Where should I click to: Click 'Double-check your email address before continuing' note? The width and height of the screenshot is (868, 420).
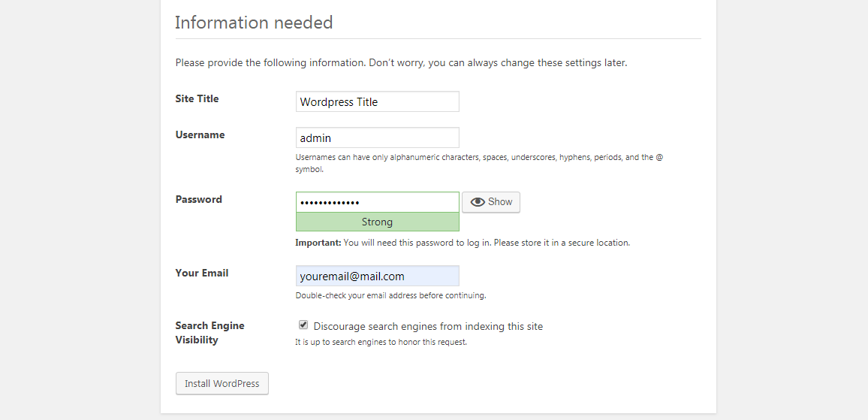[x=390, y=295]
